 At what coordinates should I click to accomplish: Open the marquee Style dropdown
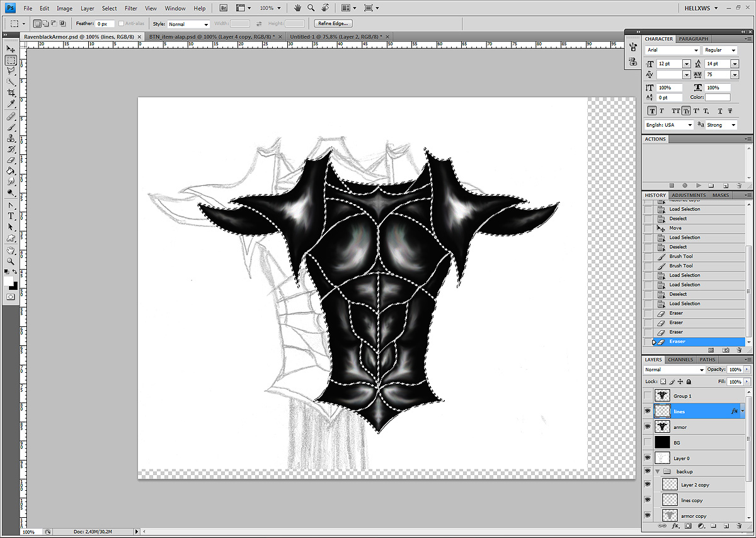coord(188,24)
